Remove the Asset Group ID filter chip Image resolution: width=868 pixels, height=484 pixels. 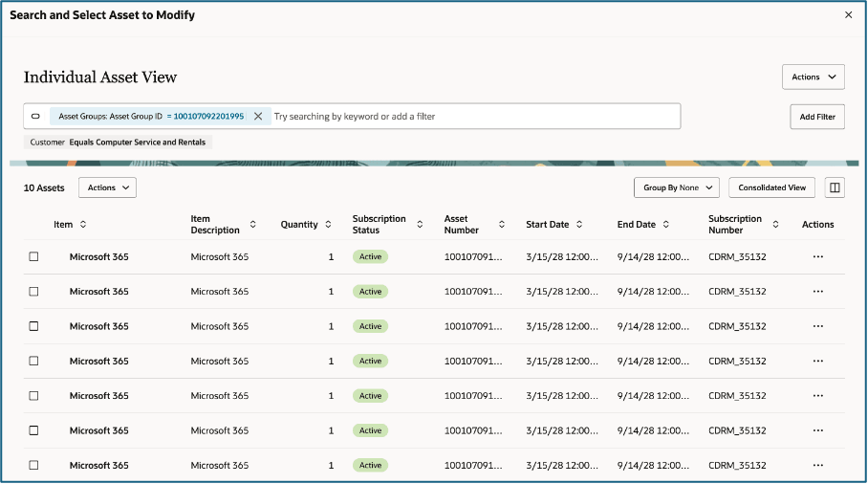tap(258, 117)
